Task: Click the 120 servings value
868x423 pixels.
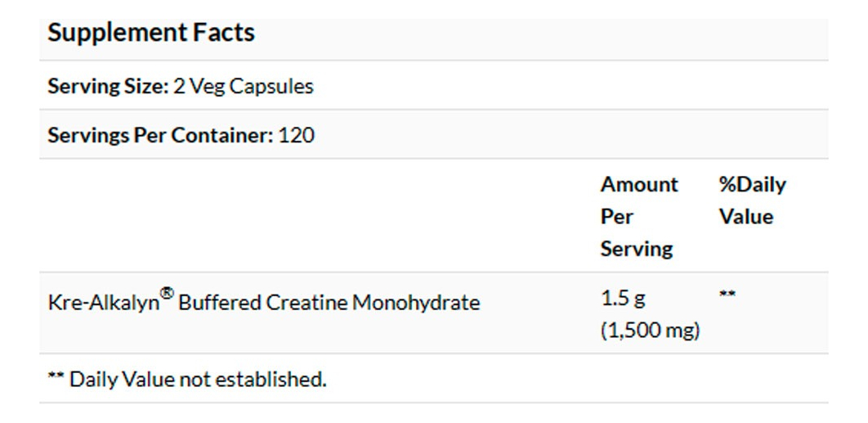Action: click(296, 135)
